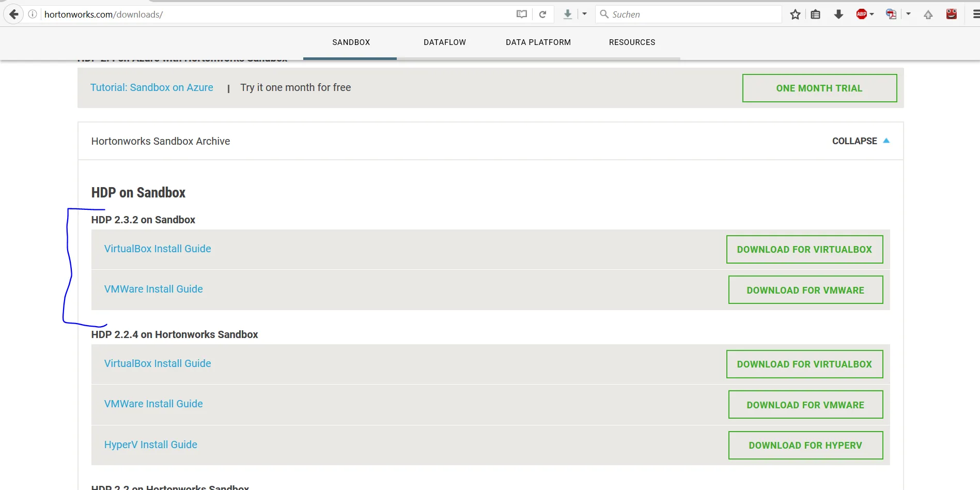Open VirtualBox Install Guide for HDP 2.2.4
This screenshot has width=980, height=490.
click(x=158, y=364)
